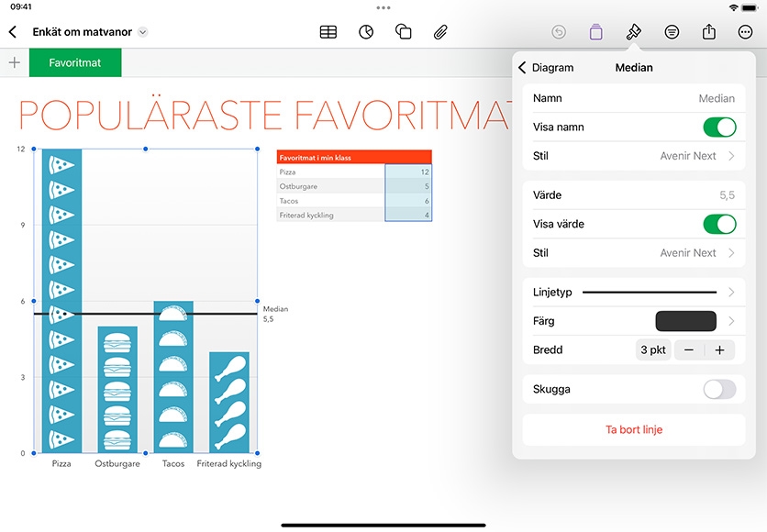This screenshot has height=532, width=767.
Task: Add a new sheet with plus button
Action: (15, 62)
